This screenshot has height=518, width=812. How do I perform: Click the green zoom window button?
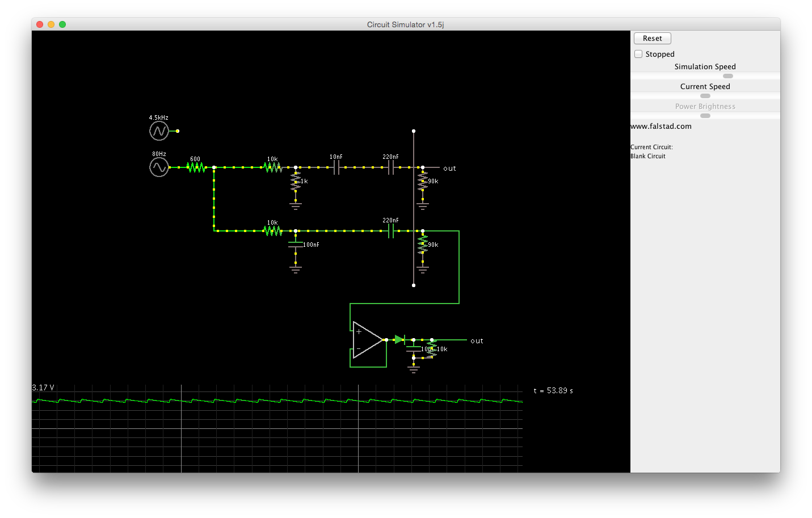coord(62,24)
